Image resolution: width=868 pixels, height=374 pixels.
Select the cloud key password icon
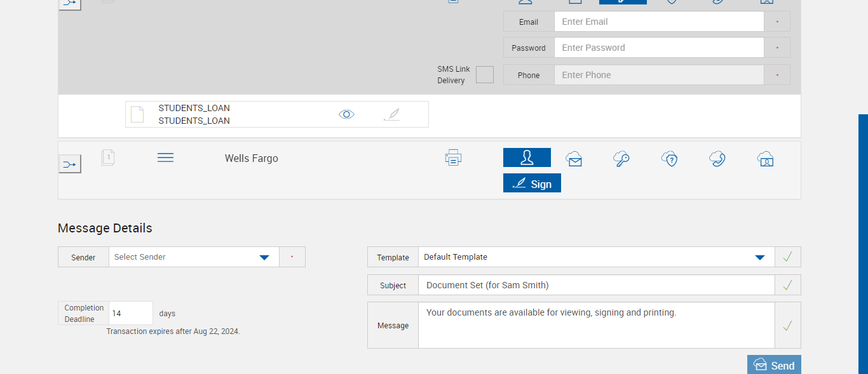[621, 159]
